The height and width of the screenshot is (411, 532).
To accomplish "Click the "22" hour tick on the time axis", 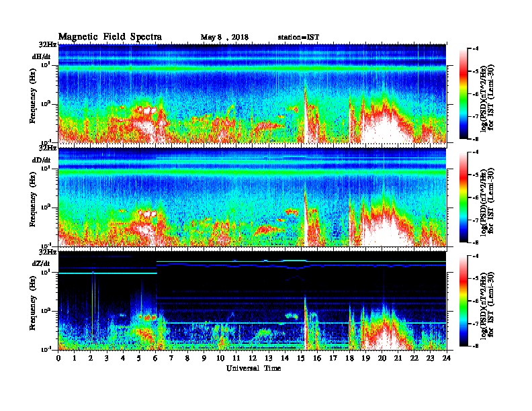I will [414, 359].
